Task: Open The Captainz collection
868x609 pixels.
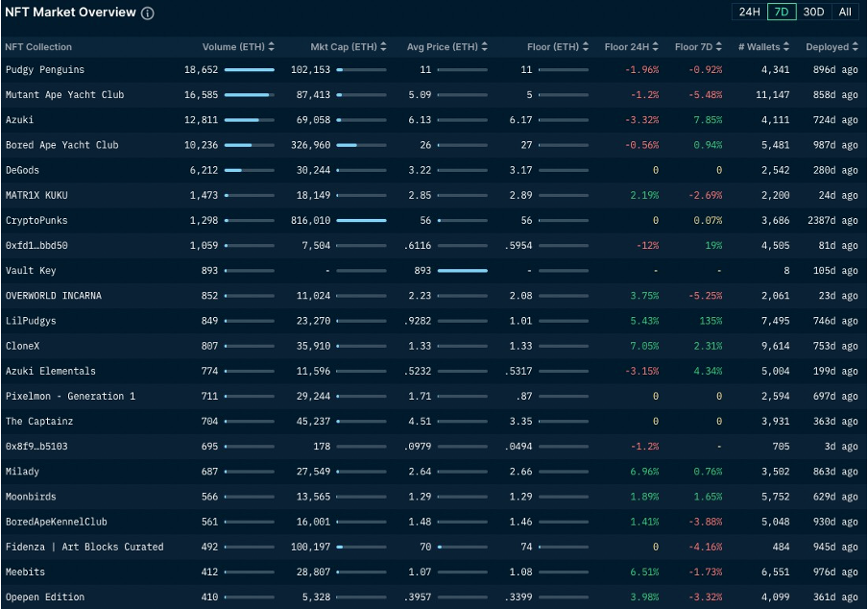Action: (x=39, y=422)
